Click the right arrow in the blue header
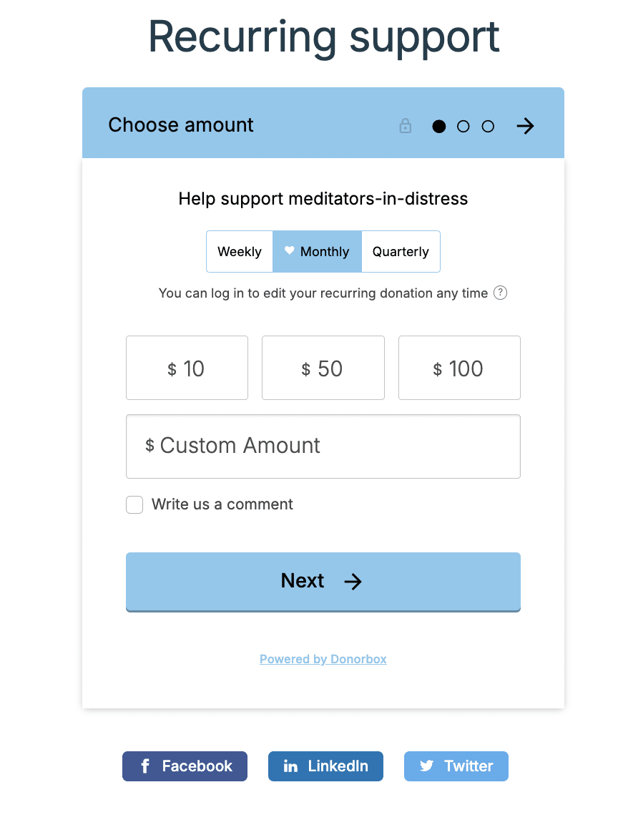This screenshot has width=623, height=840. point(525,126)
